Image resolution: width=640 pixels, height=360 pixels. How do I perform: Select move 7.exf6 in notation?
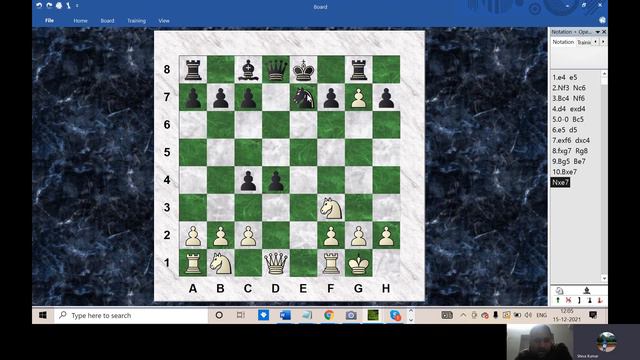point(561,140)
